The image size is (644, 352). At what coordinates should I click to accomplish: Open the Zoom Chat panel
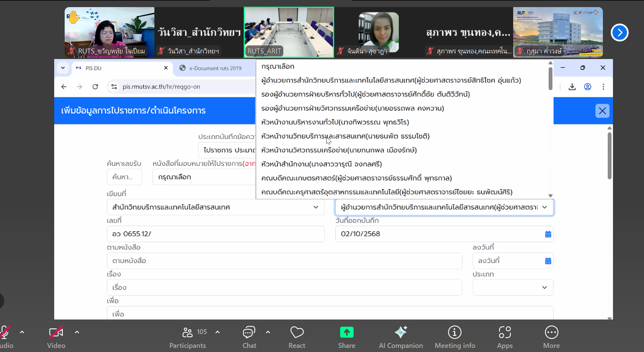[249, 337]
